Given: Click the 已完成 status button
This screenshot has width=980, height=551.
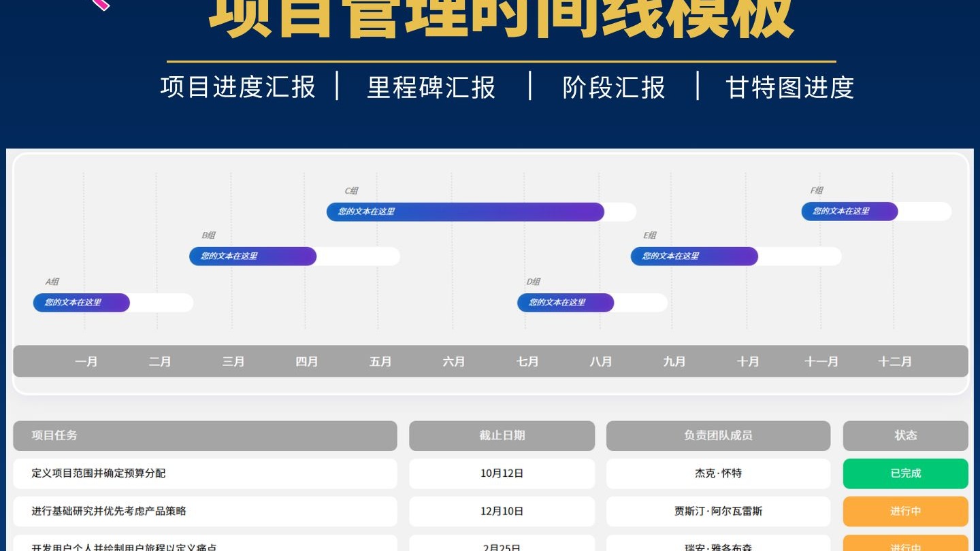Looking at the screenshot, I should click(x=905, y=473).
